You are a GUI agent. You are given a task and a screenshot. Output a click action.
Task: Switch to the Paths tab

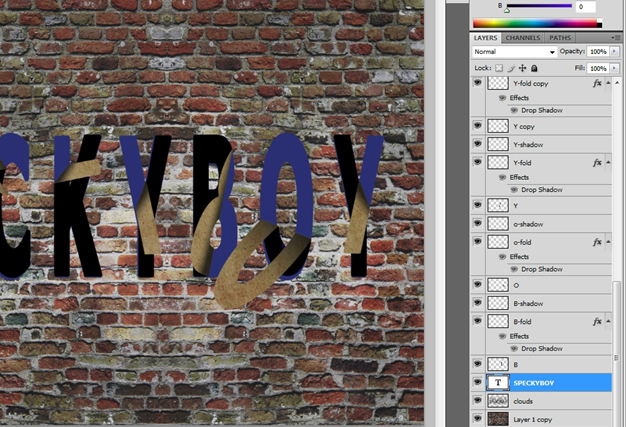[x=560, y=38]
